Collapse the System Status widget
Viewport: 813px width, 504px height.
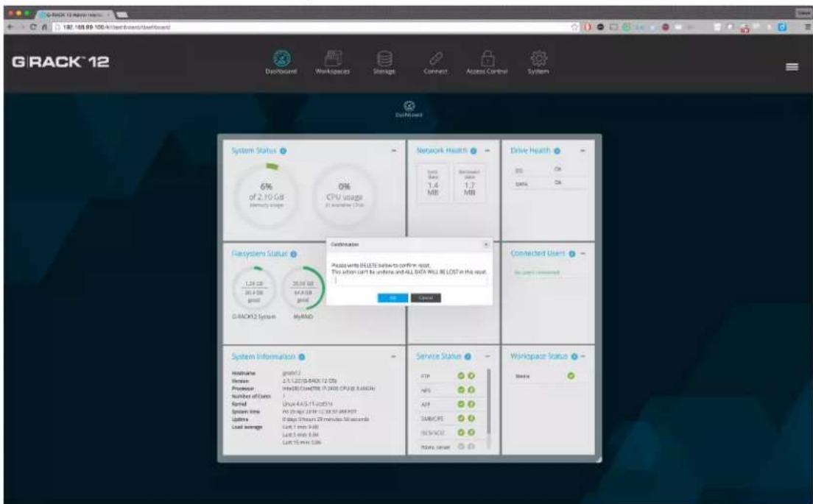coord(393,151)
